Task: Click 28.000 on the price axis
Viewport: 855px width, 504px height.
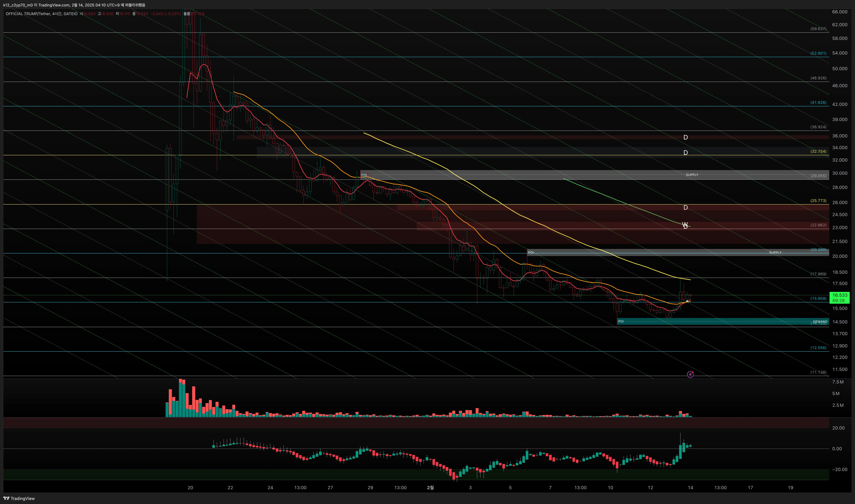Action: tap(840, 187)
